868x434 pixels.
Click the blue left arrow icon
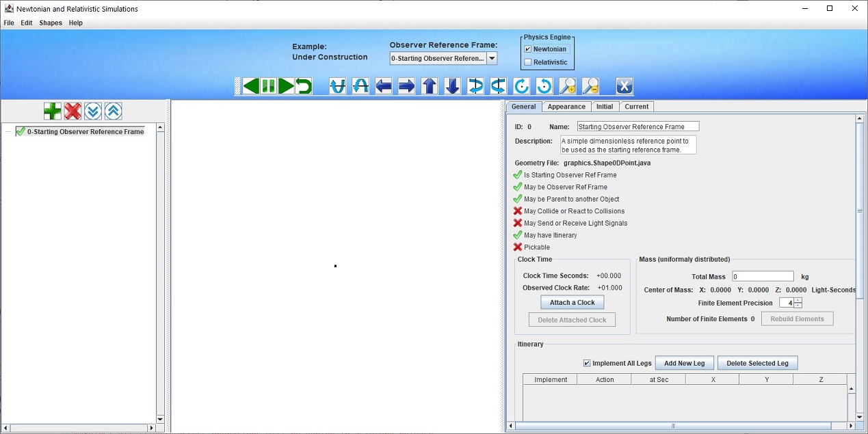(384, 86)
